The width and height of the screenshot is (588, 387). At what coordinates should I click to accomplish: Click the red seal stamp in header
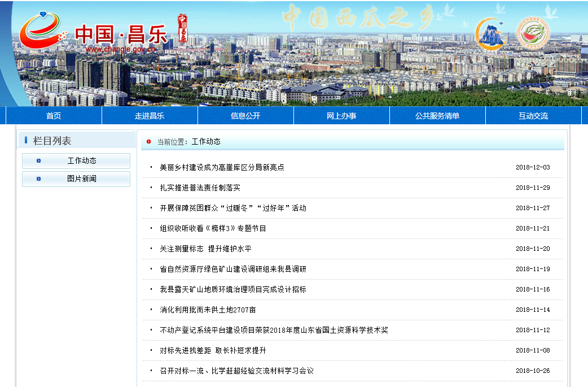click(x=182, y=28)
